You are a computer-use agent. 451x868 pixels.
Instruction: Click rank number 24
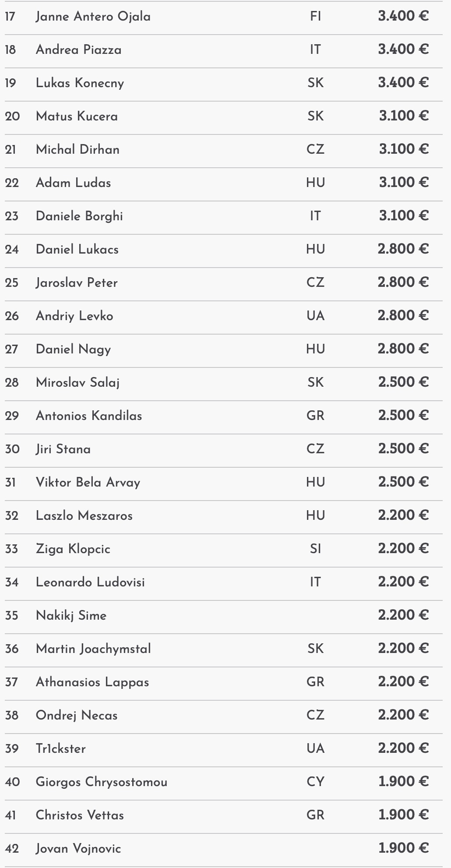[x=12, y=250]
